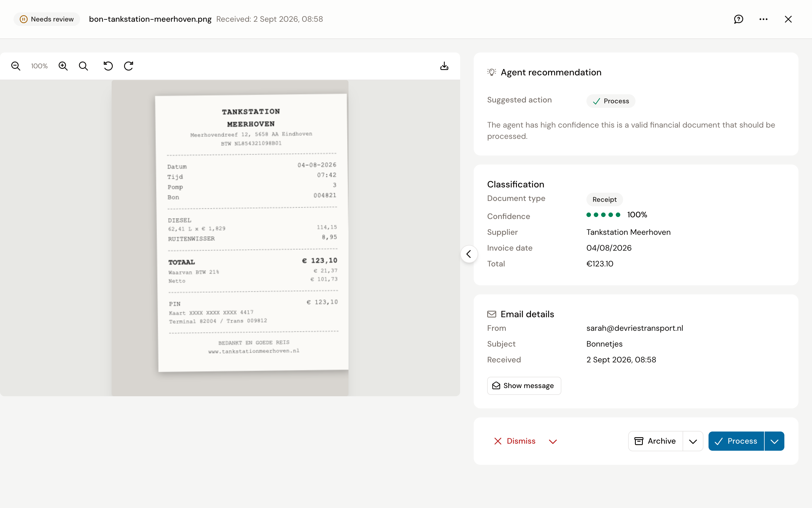Download the receipt image
812x508 pixels.
(x=444, y=66)
